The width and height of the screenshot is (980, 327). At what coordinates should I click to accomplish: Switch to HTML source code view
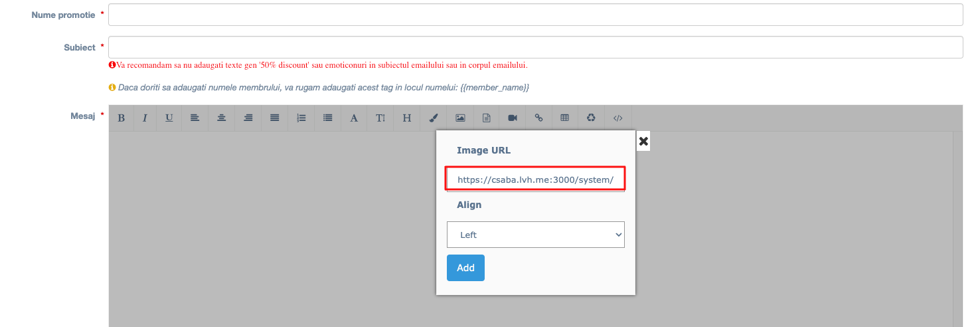point(618,118)
